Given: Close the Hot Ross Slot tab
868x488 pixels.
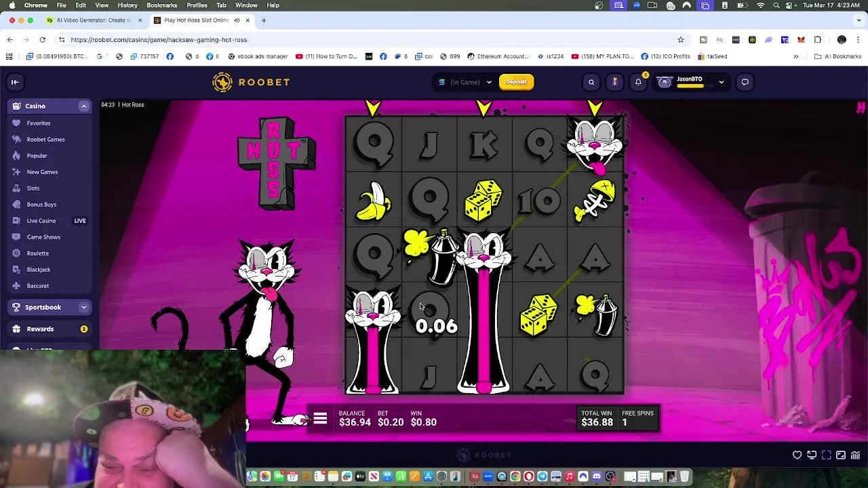Looking at the screenshot, I should tap(248, 20).
